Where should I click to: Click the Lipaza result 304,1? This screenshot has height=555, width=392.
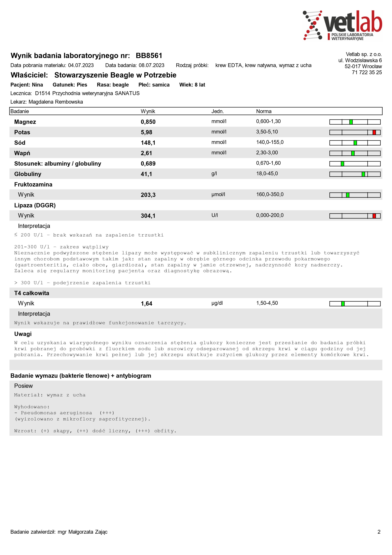click(148, 216)
